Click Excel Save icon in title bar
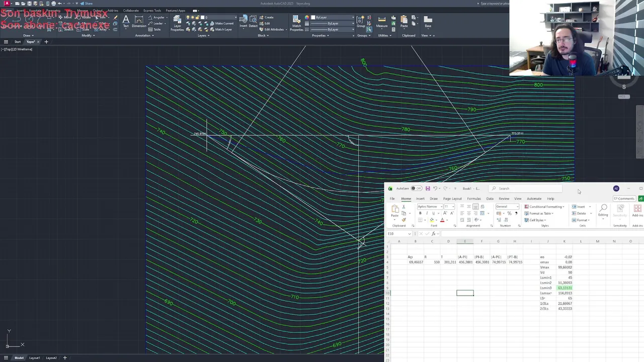 [428, 189]
